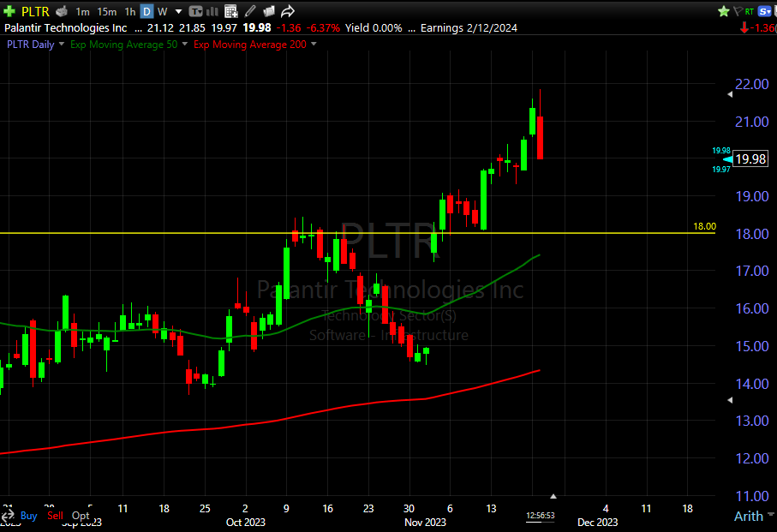Click the Earnings 2/12/2024 text
777x532 pixels.
[x=469, y=27]
